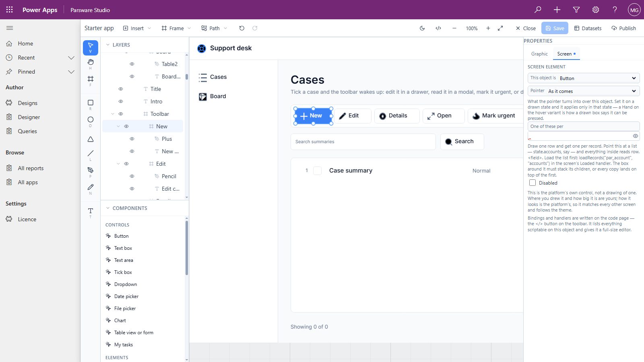The height and width of the screenshot is (362, 644).
Task: Expand the Recent section chevron
Action: (71, 58)
